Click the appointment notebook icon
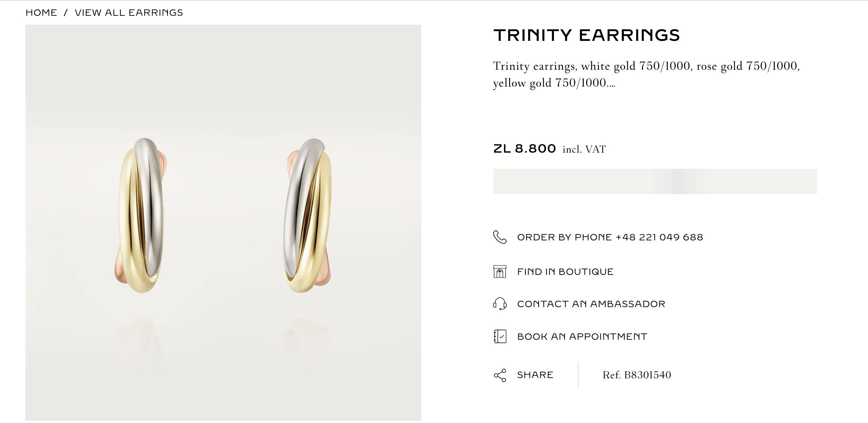The image size is (868, 423). tap(500, 336)
